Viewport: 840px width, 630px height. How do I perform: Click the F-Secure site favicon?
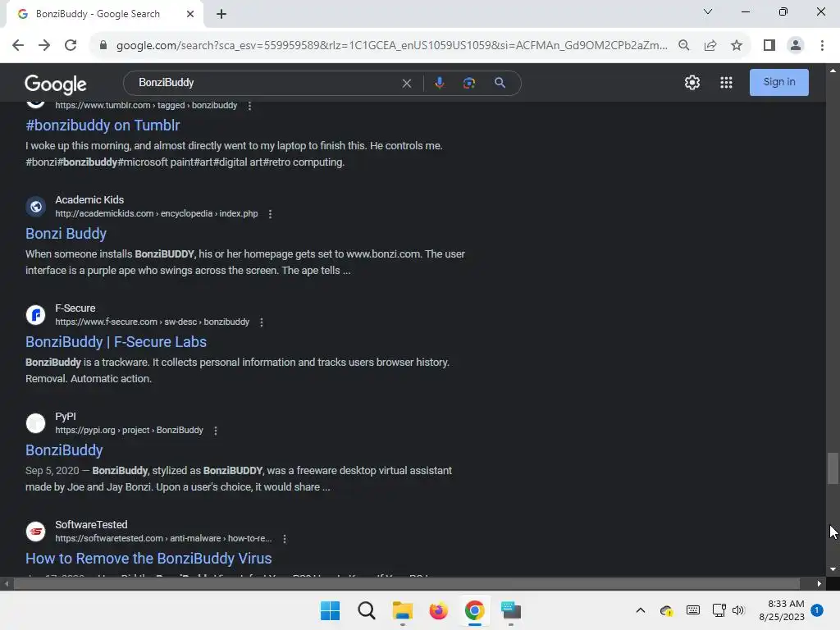[36, 314]
